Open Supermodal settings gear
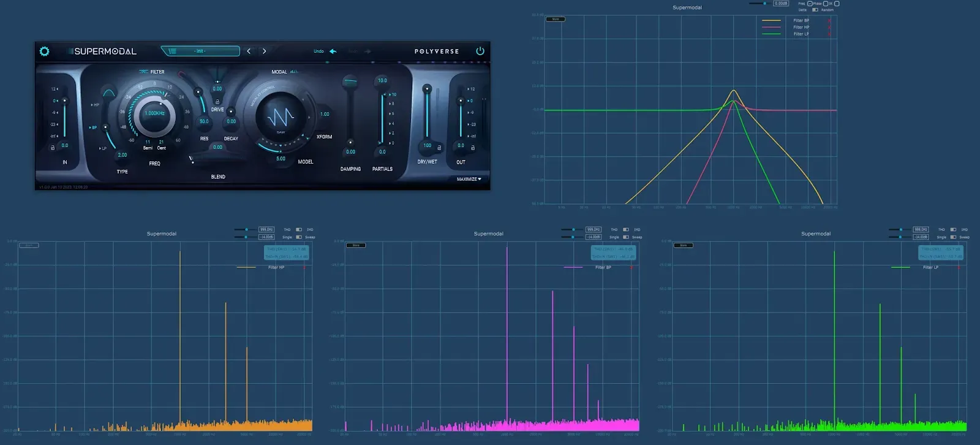The width and height of the screenshot is (980, 445). coord(44,51)
